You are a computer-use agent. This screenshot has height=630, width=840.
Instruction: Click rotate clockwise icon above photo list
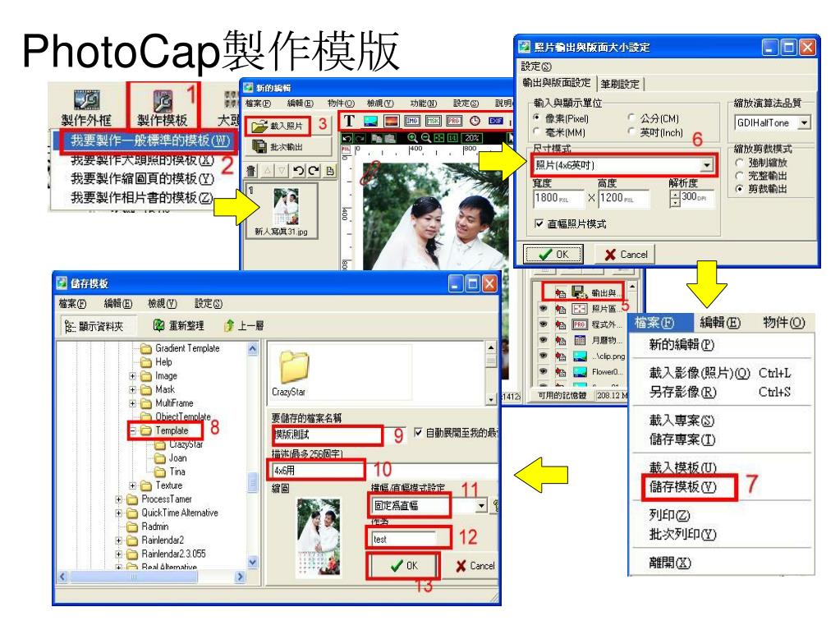pyautogui.click(x=314, y=171)
